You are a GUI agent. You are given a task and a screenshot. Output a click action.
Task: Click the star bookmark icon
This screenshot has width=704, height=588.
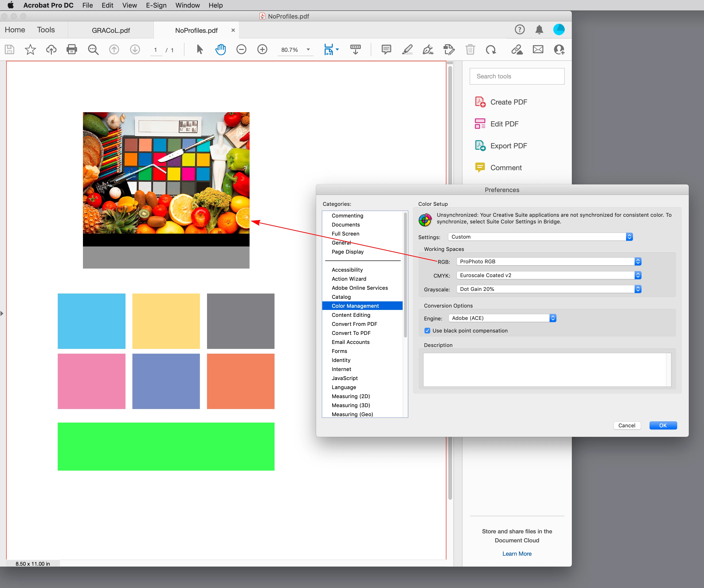point(30,50)
